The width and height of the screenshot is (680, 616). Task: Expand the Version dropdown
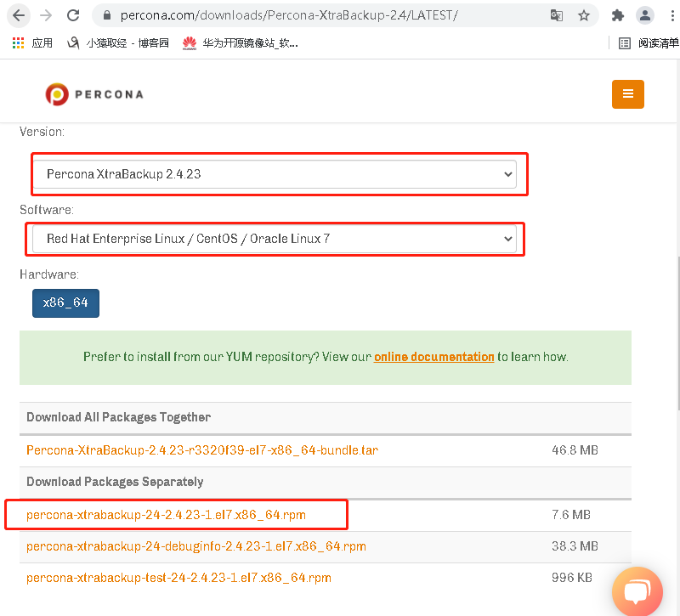pyautogui.click(x=275, y=174)
